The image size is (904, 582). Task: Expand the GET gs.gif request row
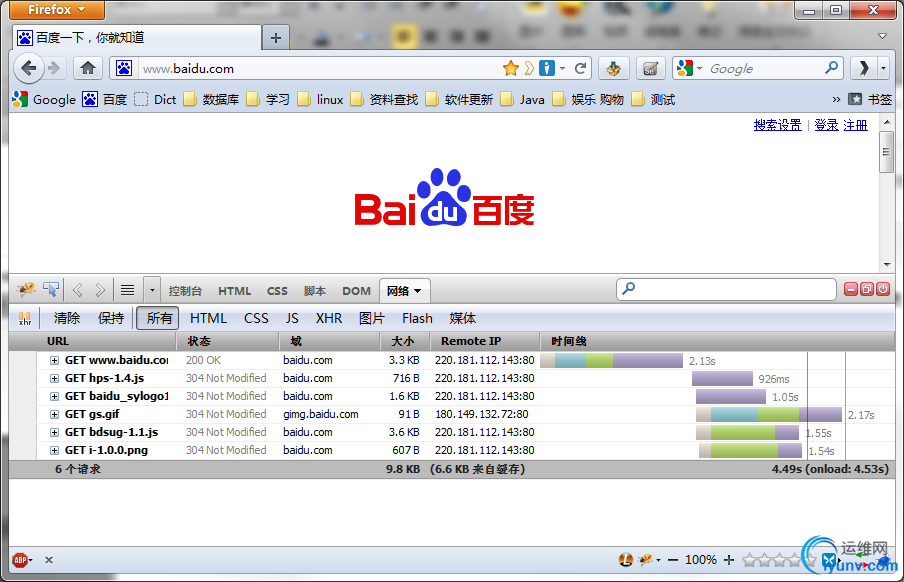[x=54, y=414]
